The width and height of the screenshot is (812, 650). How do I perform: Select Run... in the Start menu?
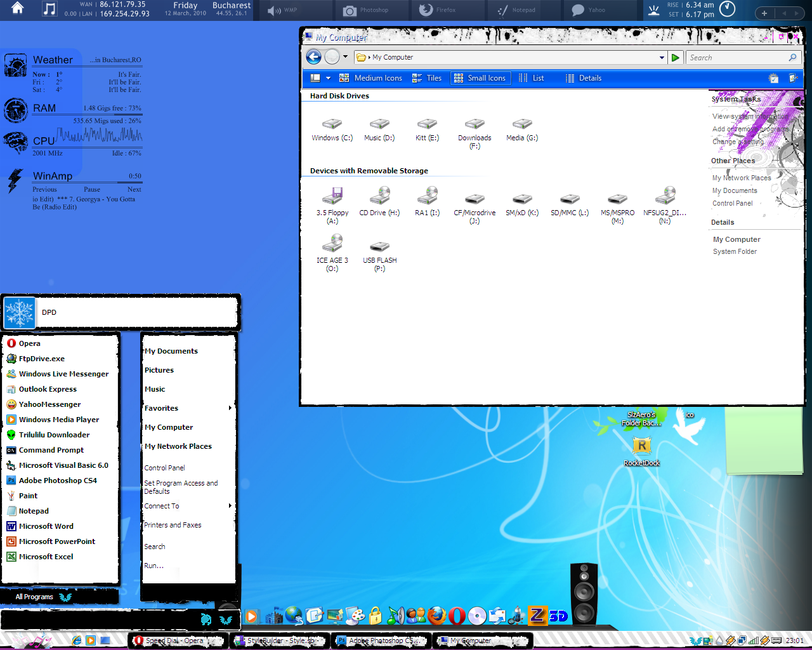pos(154,566)
